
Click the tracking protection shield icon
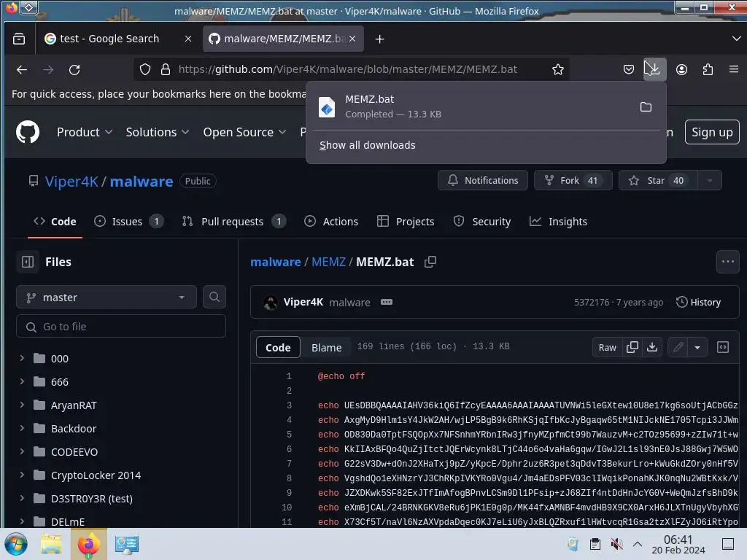145,69
